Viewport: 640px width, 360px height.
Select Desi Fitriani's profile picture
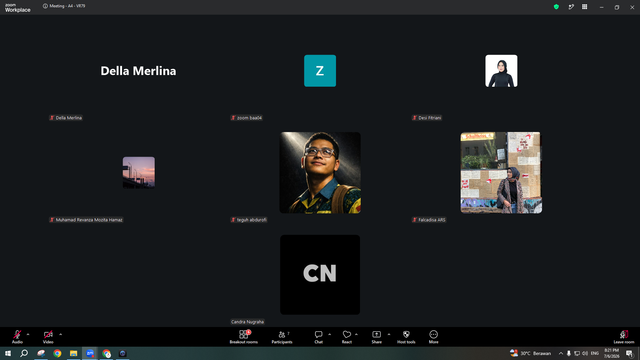pos(501,71)
